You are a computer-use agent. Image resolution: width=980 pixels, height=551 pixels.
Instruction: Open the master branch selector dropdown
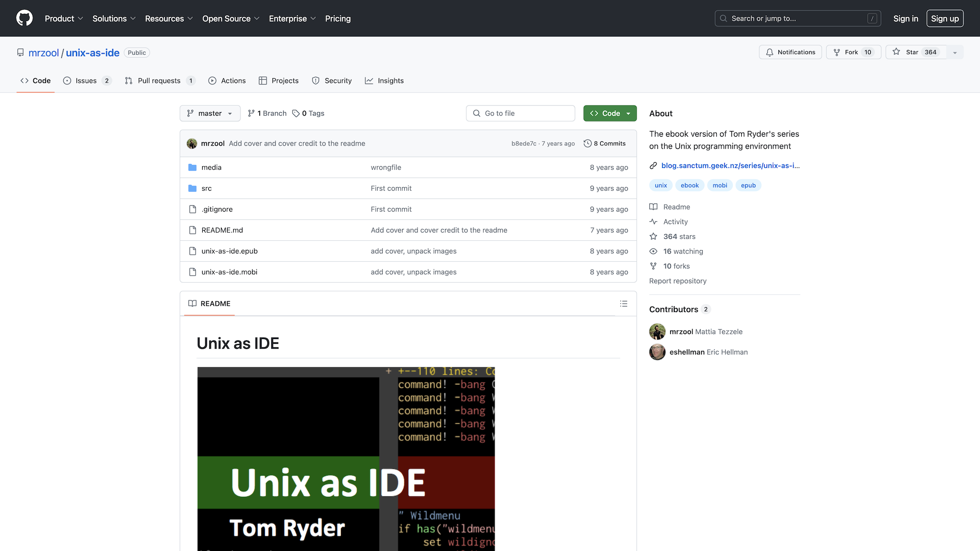click(210, 113)
